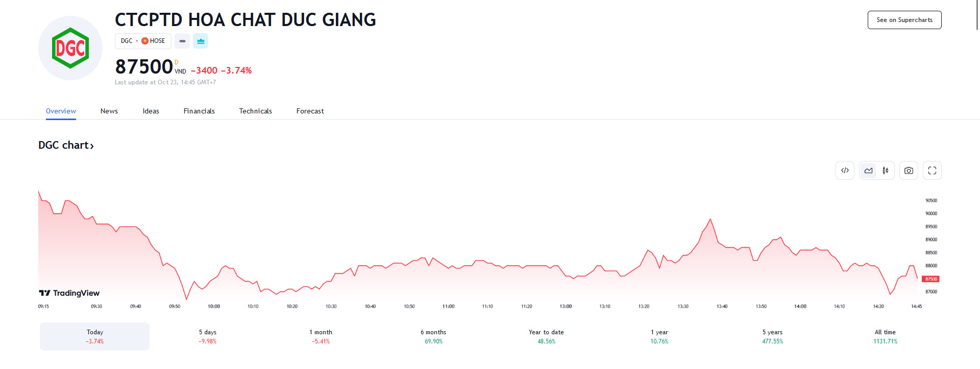The height and width of the screenshot is (369, 980).
Task: Open See on Supercharts
Action: pos(904,19)
